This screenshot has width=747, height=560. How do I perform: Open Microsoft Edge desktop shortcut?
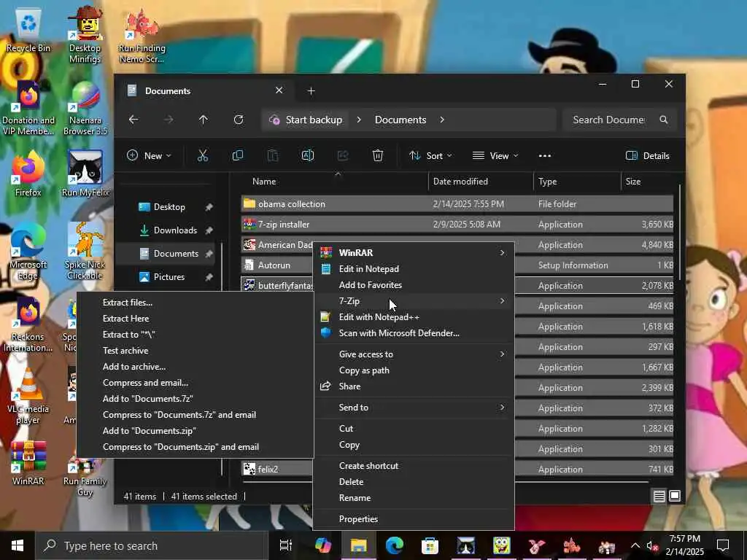pos(28,252)
